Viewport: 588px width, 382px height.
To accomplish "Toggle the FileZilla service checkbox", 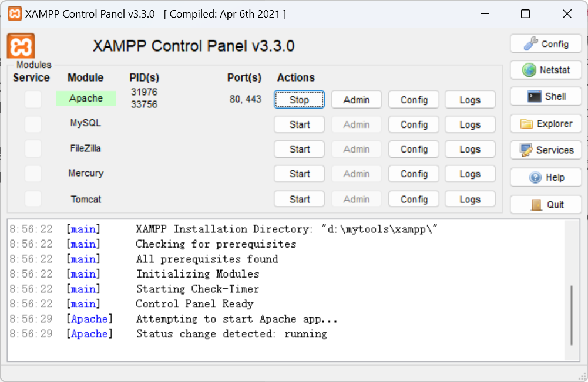I will tap(33, 148).
